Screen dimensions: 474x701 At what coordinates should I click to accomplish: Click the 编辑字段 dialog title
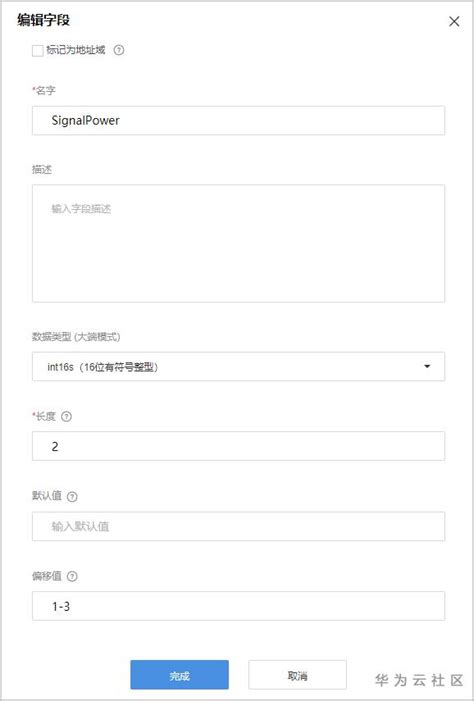point(43,21)
